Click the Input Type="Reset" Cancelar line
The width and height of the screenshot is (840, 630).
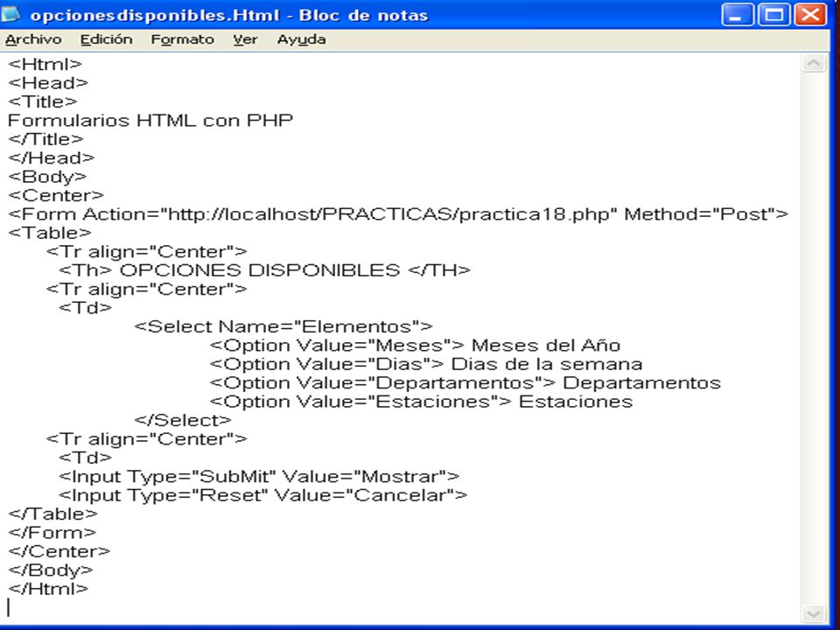[x=263, y=495]
